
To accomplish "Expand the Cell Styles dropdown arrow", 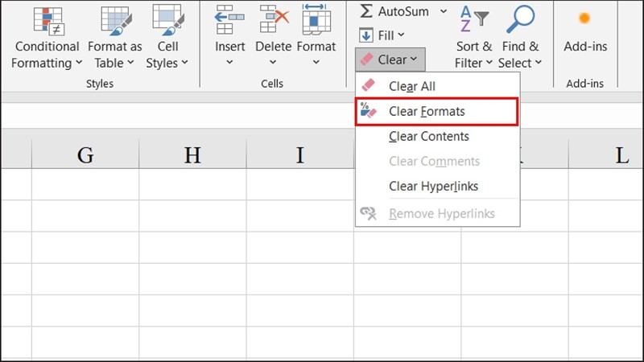I will click(185, 63).
